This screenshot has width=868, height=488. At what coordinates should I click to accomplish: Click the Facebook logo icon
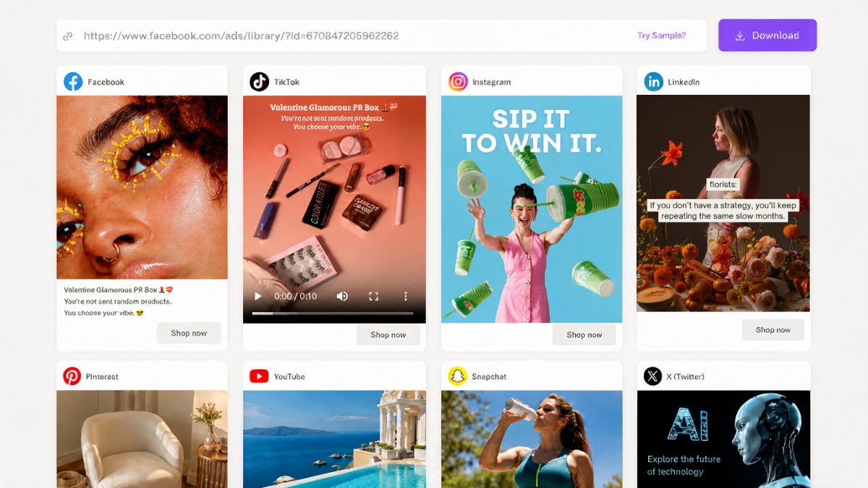tap(73, 82)
